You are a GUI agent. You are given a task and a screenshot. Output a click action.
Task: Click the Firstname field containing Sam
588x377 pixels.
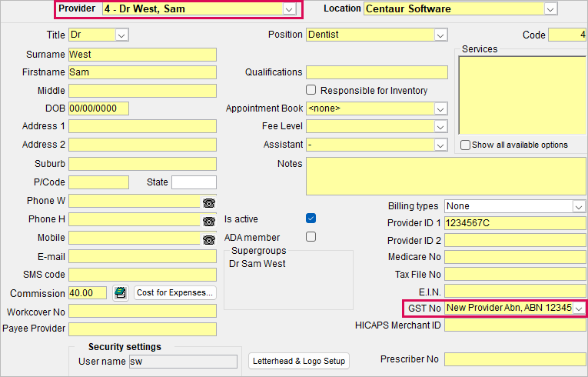pyautogui.click(x=142, y=72)
